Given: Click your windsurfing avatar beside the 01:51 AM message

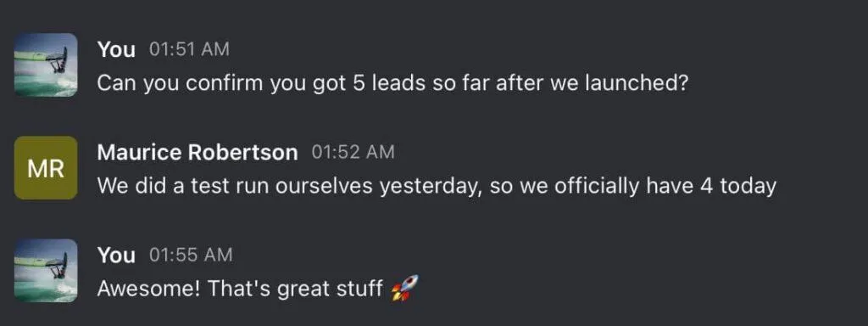Looking at the screenshot, I should point(46,65).
